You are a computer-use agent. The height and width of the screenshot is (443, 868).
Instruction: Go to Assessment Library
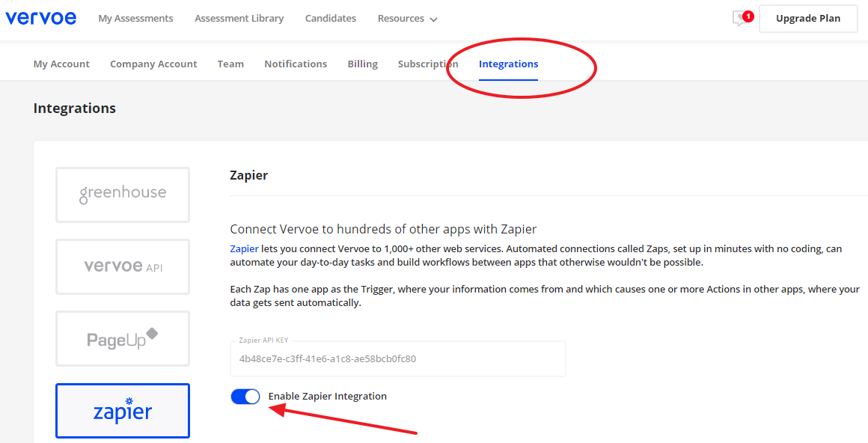[x=239, y=19]
